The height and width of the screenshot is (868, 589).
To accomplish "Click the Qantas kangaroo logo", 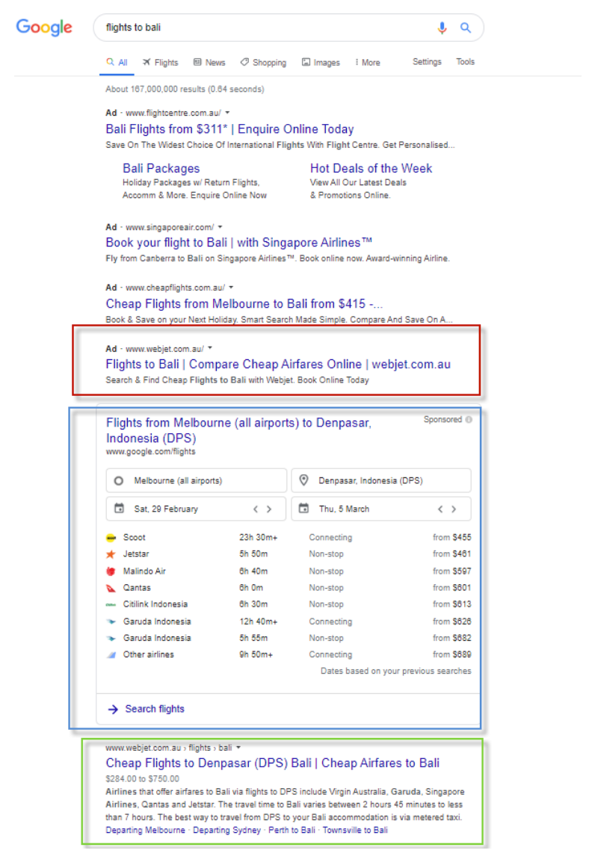I will coord(111,588).
